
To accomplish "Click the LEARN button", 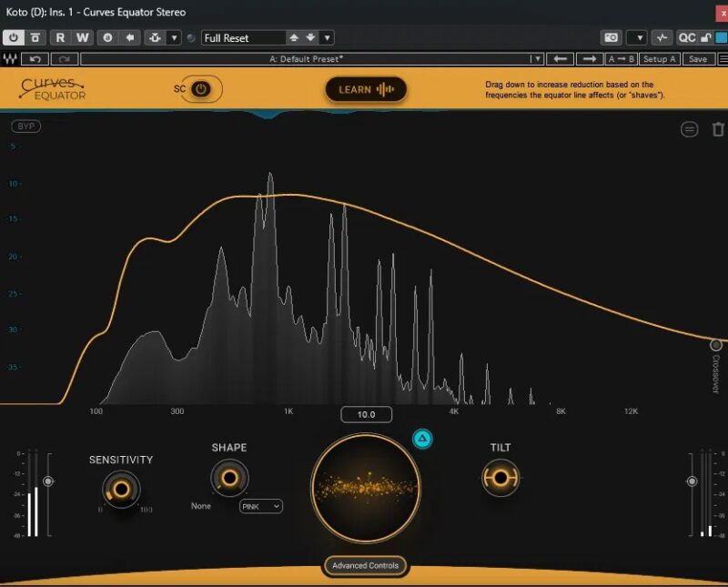I will click(x=366, y=89).
